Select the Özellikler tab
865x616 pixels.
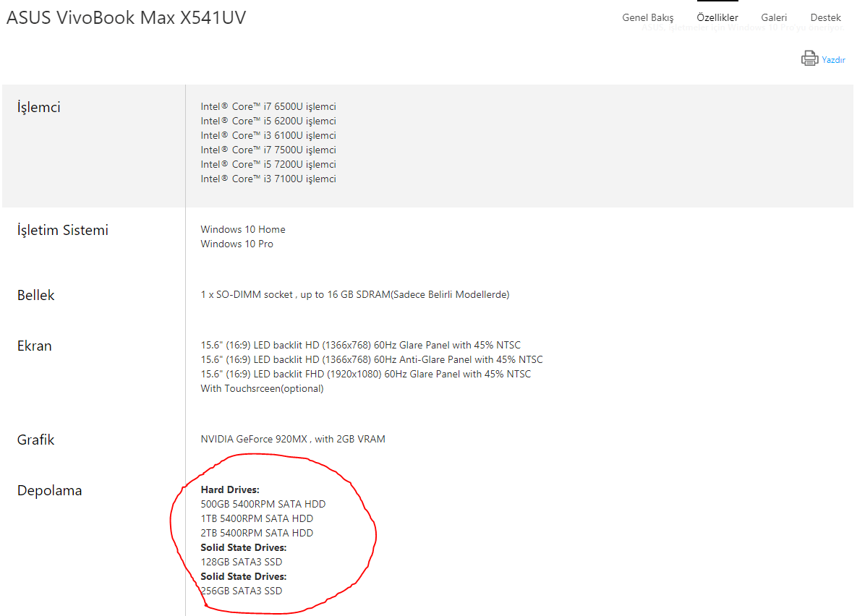717,17
